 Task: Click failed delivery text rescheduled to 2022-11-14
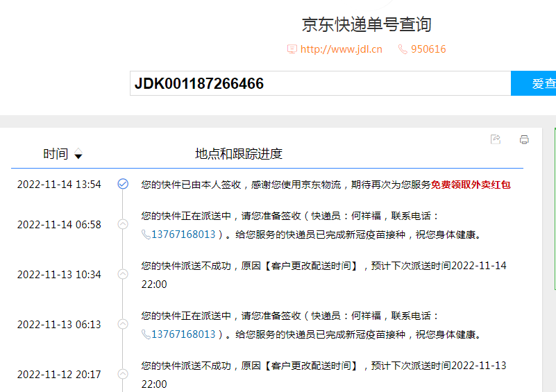323,275
